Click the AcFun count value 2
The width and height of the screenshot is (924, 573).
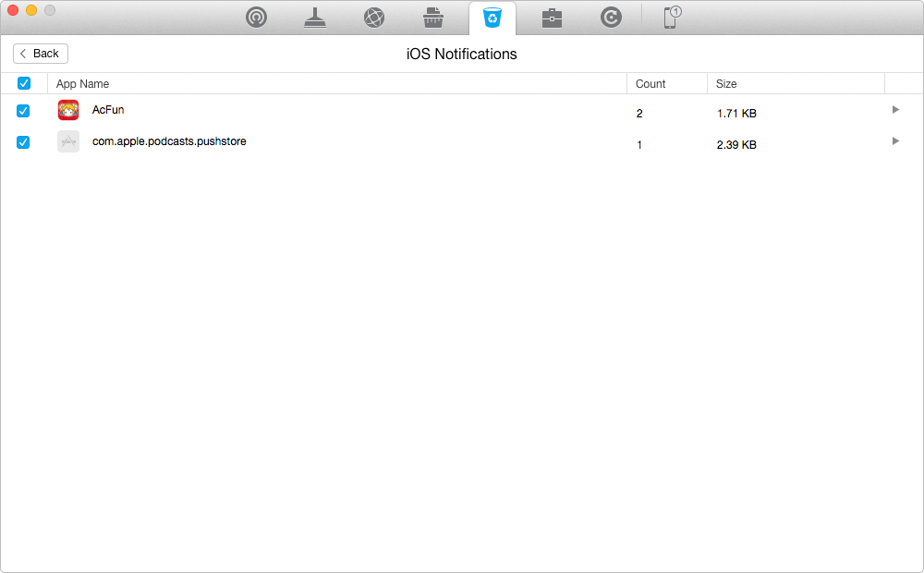(x=639, y=113)
